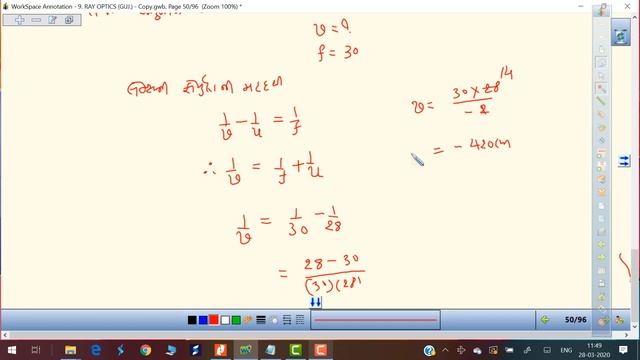Open File Explorer from the taskbar
Viewport: 640px width, 360px height.
tap(70, 350)
